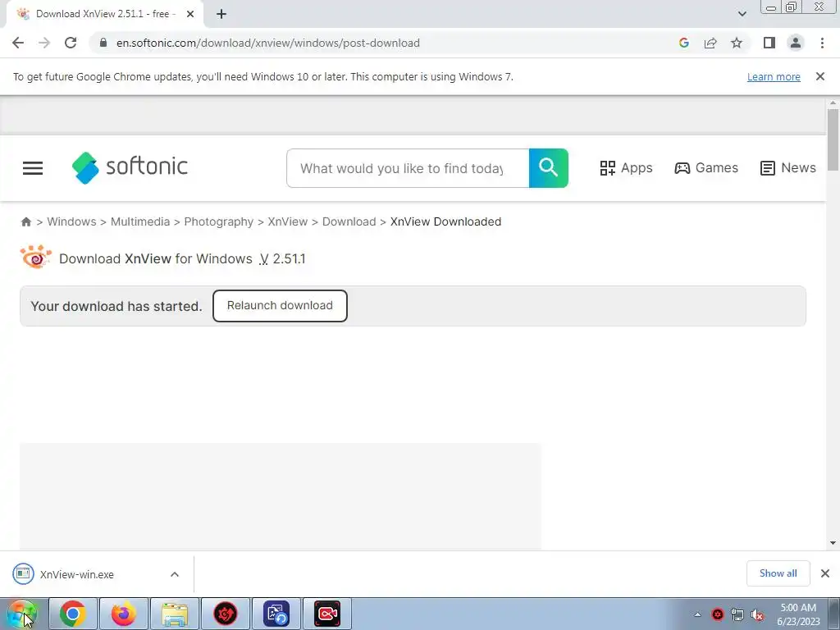Click the page vertical scrollbar thumb

click(833, 139)
